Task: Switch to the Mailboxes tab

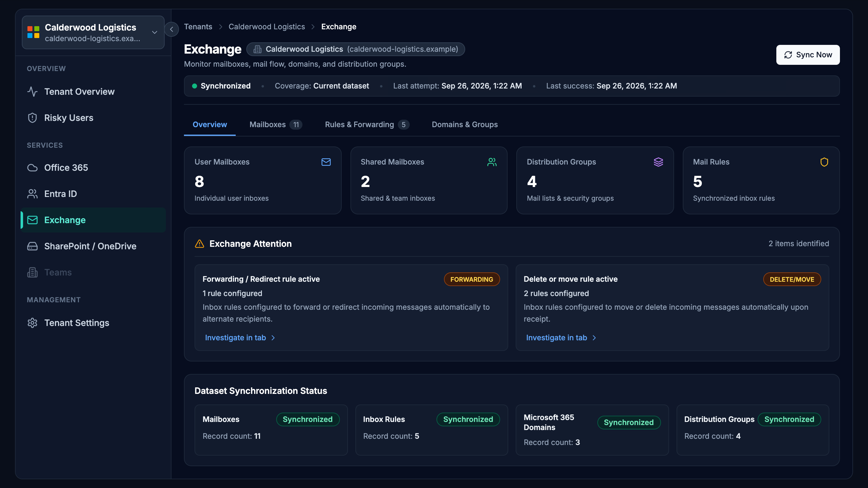Action: (276, 125)
